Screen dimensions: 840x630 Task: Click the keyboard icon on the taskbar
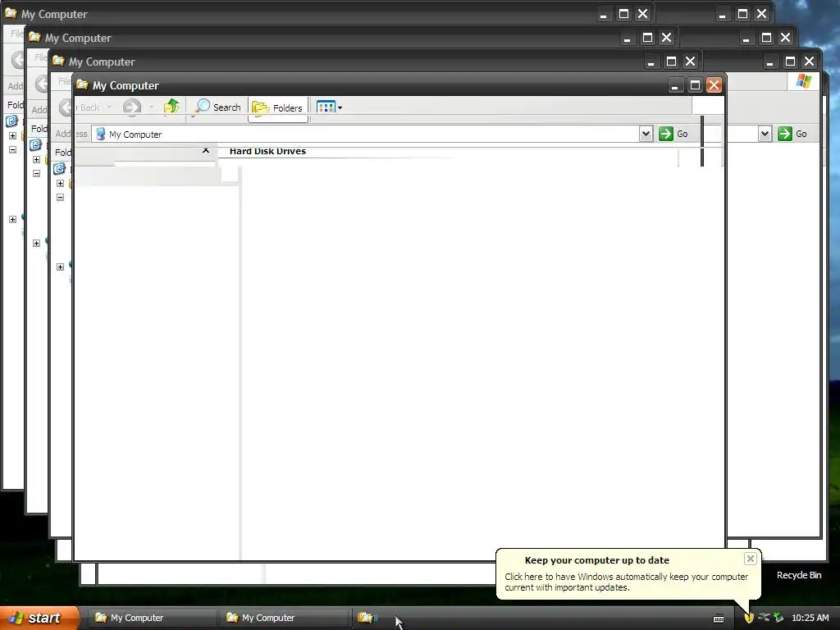coord(719,619)
